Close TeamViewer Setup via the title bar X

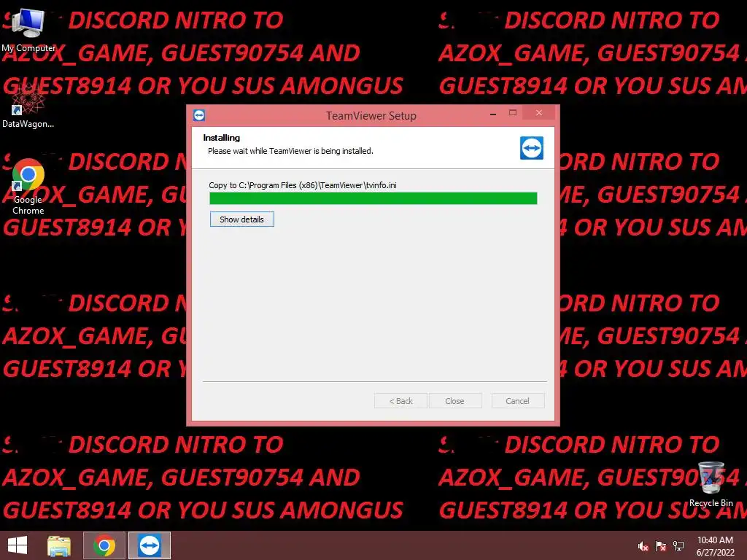coord(539,113)
